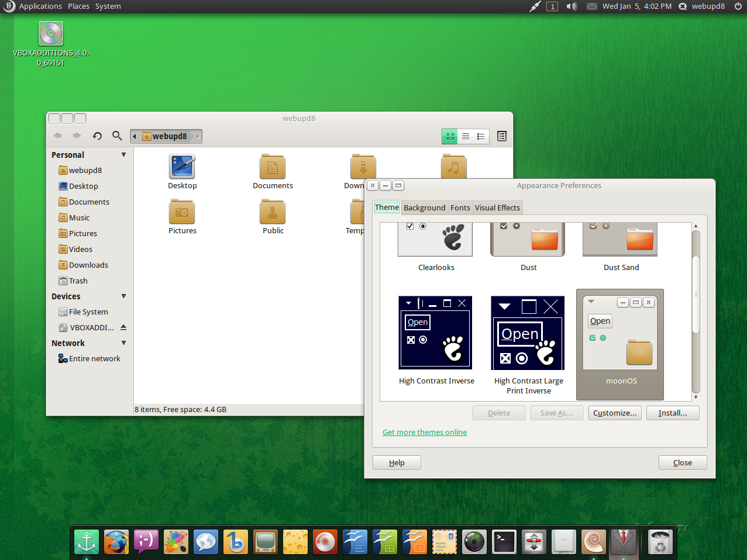
Task: Open the Get more themes online link
Action: (425, 433)
